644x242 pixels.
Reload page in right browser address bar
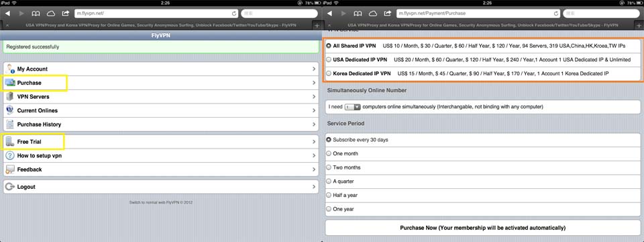coord(555,13)
